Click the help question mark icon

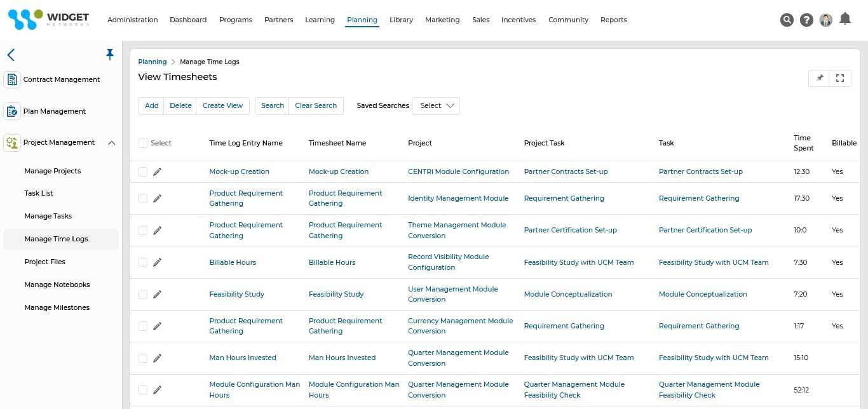[806, 20]
